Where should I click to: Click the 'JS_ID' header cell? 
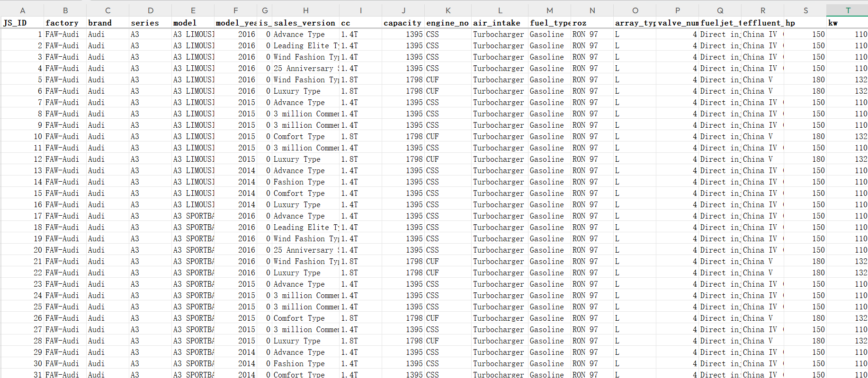coord(22,23)
